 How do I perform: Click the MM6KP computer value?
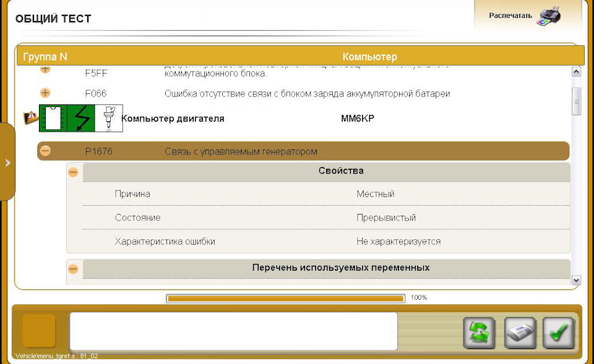point(358,119)
